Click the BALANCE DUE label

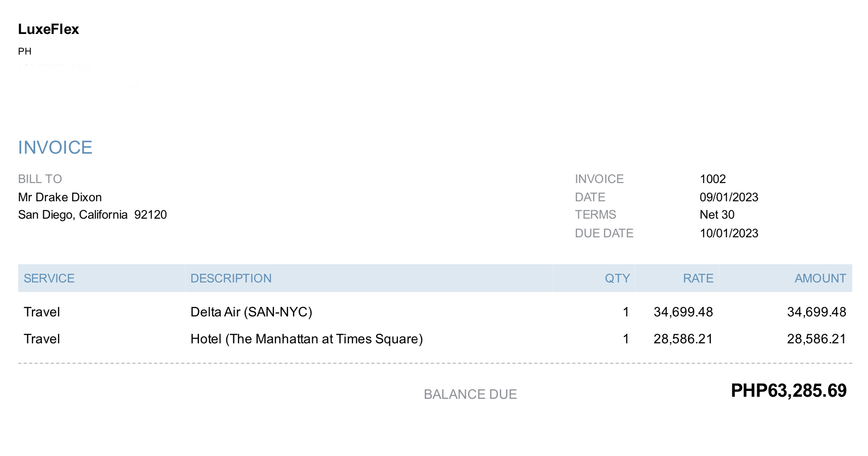point(470,394)
